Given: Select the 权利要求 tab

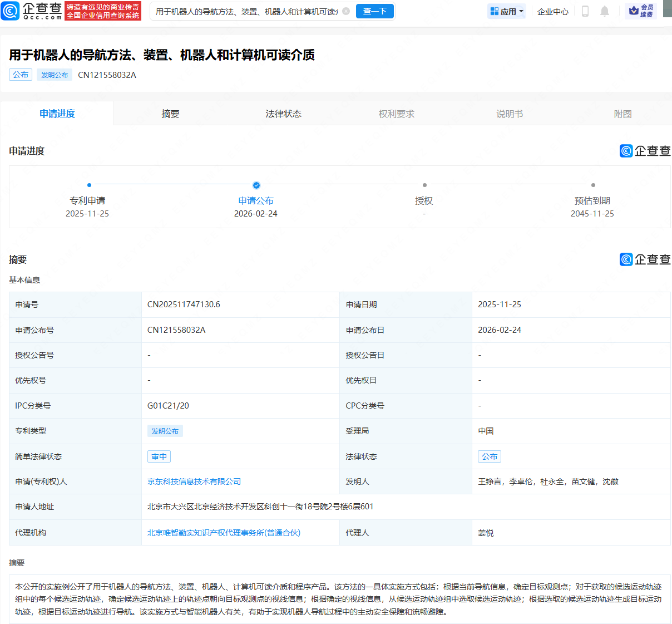Looking at the screenshot, I should 396,113.
